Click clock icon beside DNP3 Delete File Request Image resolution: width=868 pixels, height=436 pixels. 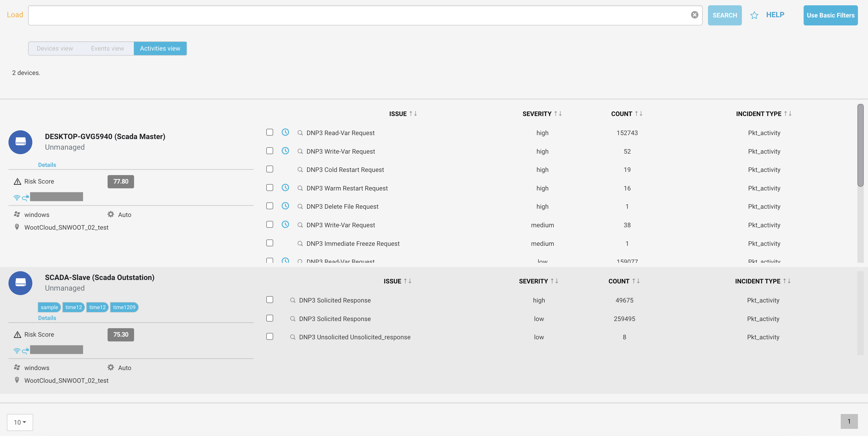click(285, 206)
